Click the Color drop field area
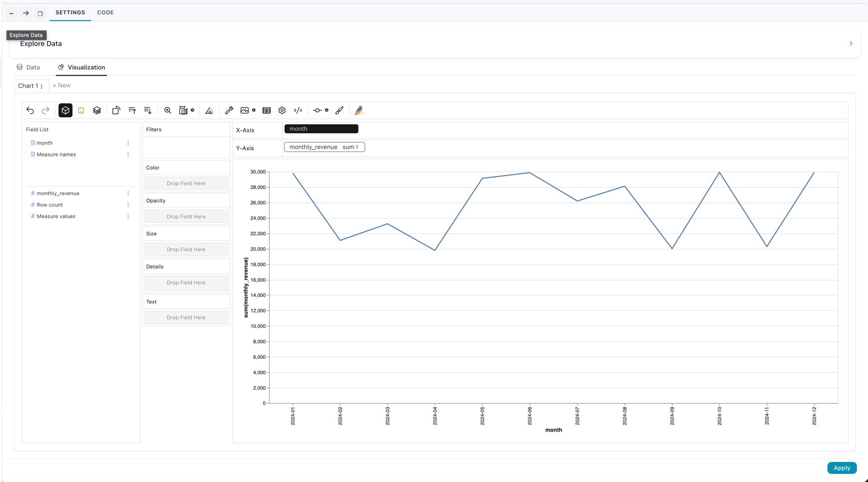This screenshot has height=482, width=868. (x=186, y=184)
